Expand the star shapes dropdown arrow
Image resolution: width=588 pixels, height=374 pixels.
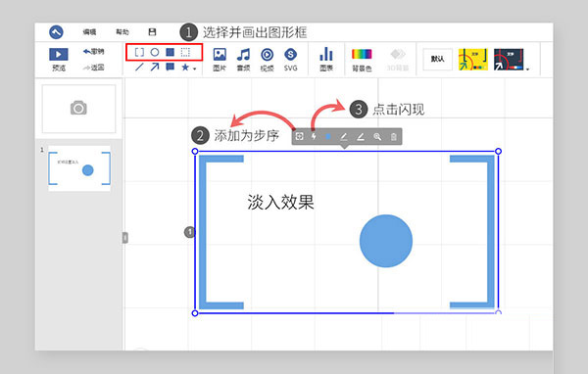[x=195, y=69]
